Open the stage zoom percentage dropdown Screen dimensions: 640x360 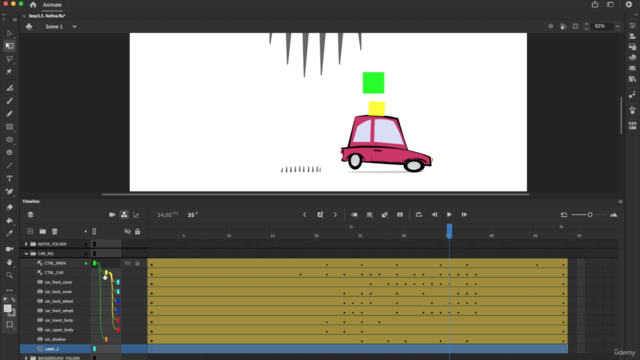618,26
